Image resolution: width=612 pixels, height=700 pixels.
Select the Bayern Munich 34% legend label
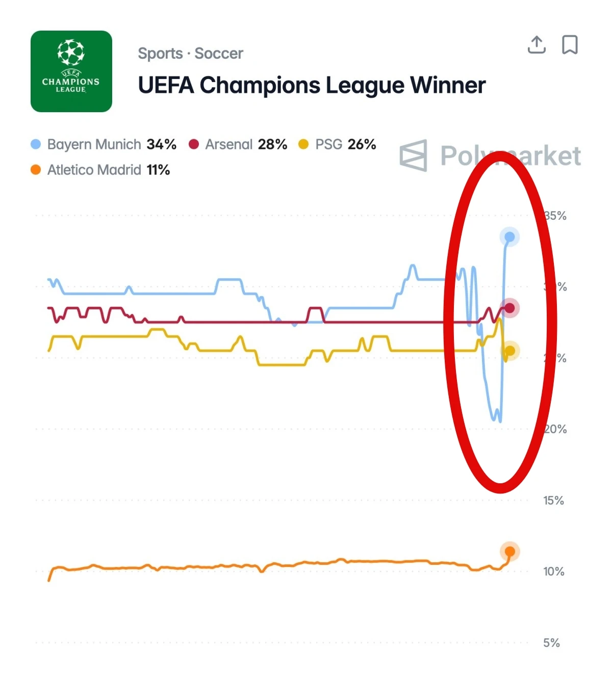tap(112, 144)
